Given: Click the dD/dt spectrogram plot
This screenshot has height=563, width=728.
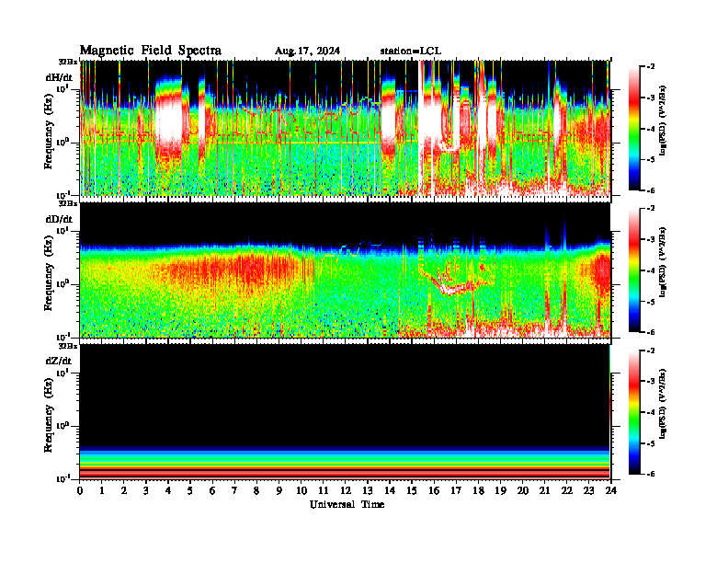Looking at the screenshot, I should (345, 270).
